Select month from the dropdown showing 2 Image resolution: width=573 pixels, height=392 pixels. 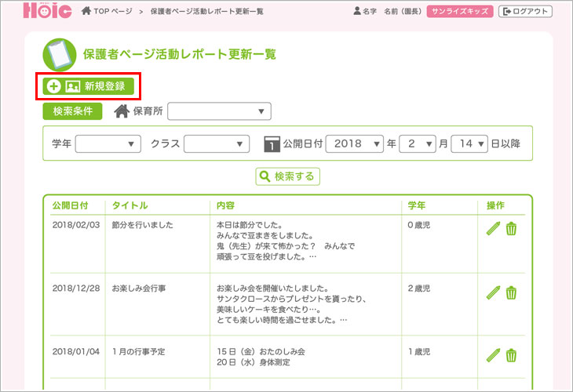pos(417,144)
